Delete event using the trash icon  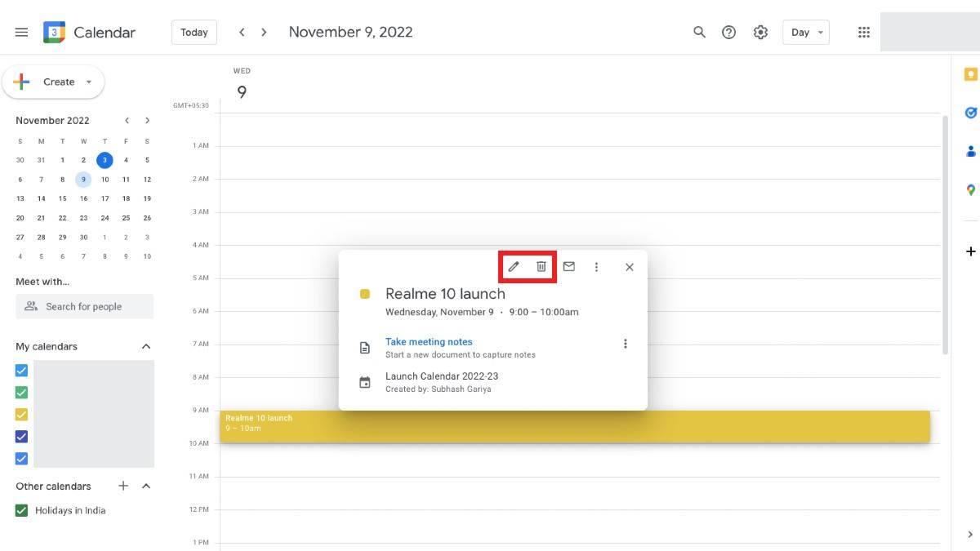coord(541,267)
